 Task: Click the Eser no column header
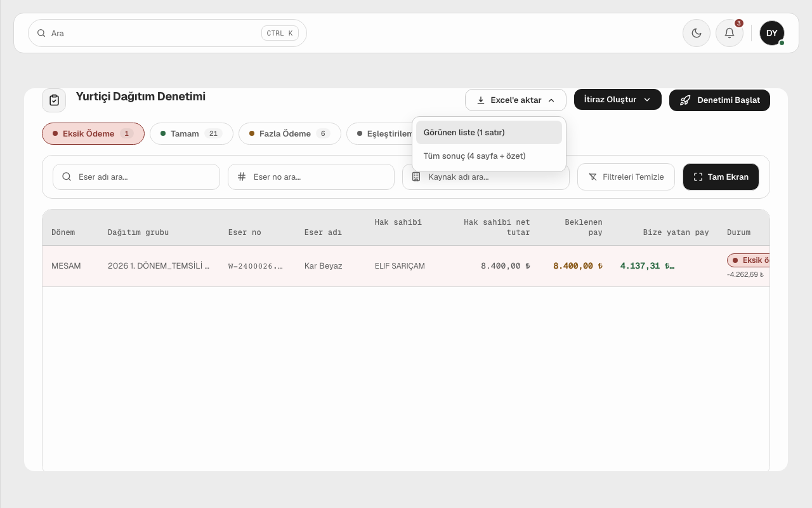(x=245, y=232)
